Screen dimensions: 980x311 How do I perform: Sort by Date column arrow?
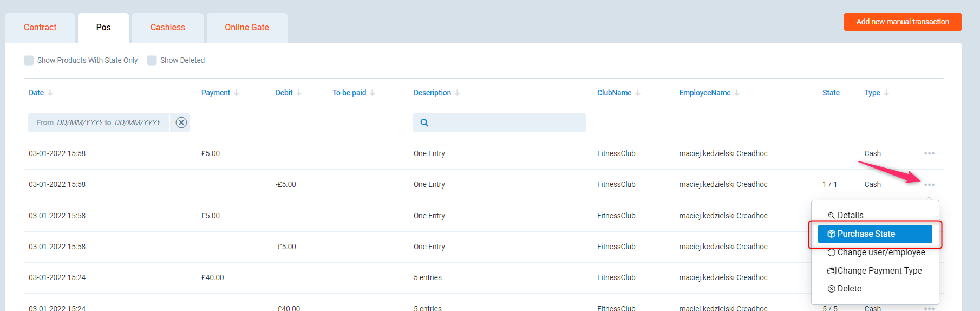tap(50, 93)
